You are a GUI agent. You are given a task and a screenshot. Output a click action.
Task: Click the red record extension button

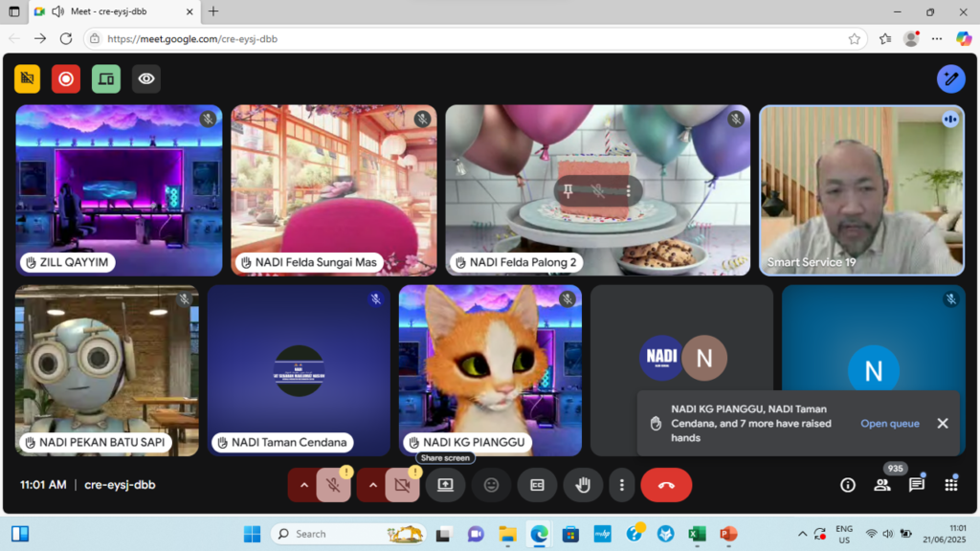(66, 78)
